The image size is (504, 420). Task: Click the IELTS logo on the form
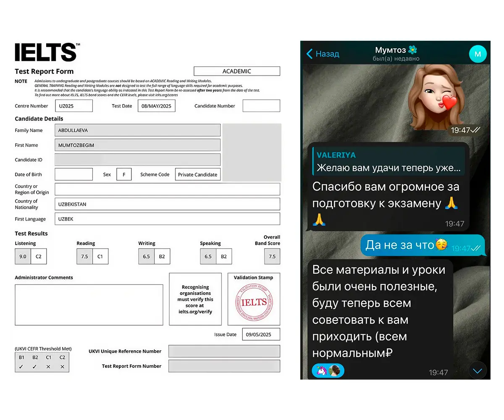tap(47, 52)
